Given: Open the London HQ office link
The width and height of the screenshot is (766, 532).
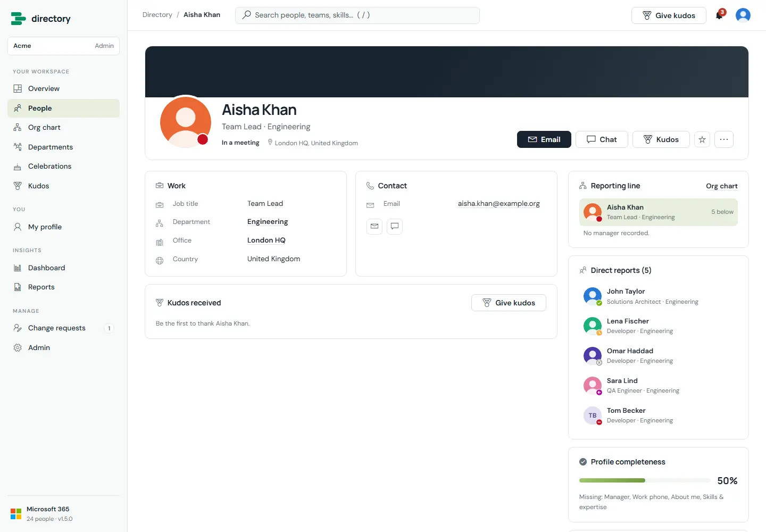Looking at the screenshot, I should pyautogui.click(x=267, y=240).
